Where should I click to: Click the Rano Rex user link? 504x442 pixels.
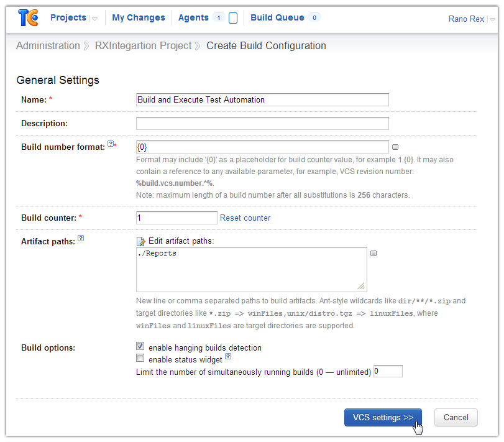(466, 19)
